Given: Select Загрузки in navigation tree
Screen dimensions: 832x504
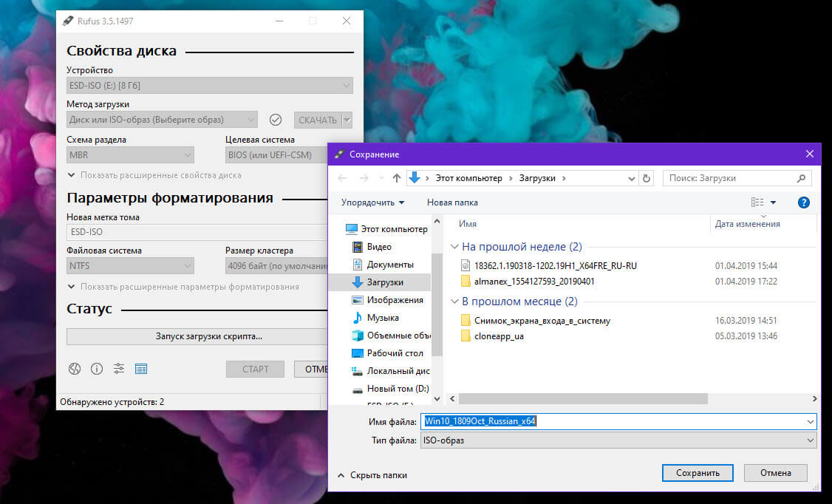Looking at the screenshot, I should tap(385, 282).
